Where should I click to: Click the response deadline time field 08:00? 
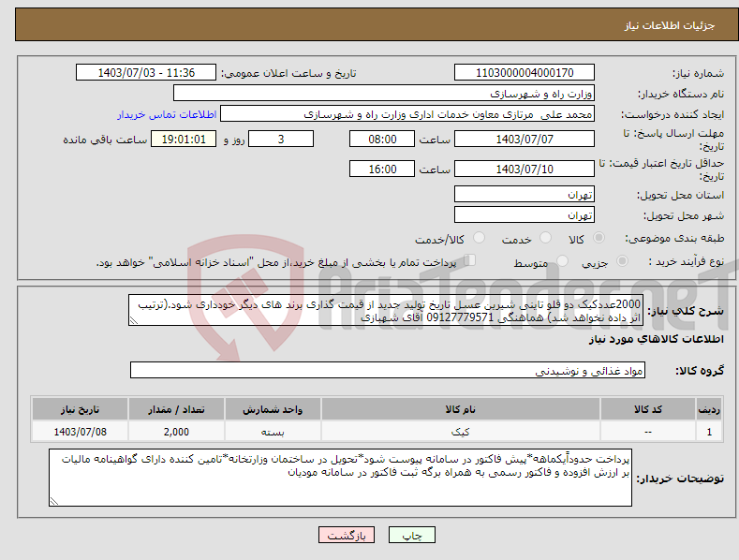tap(382, 139)
